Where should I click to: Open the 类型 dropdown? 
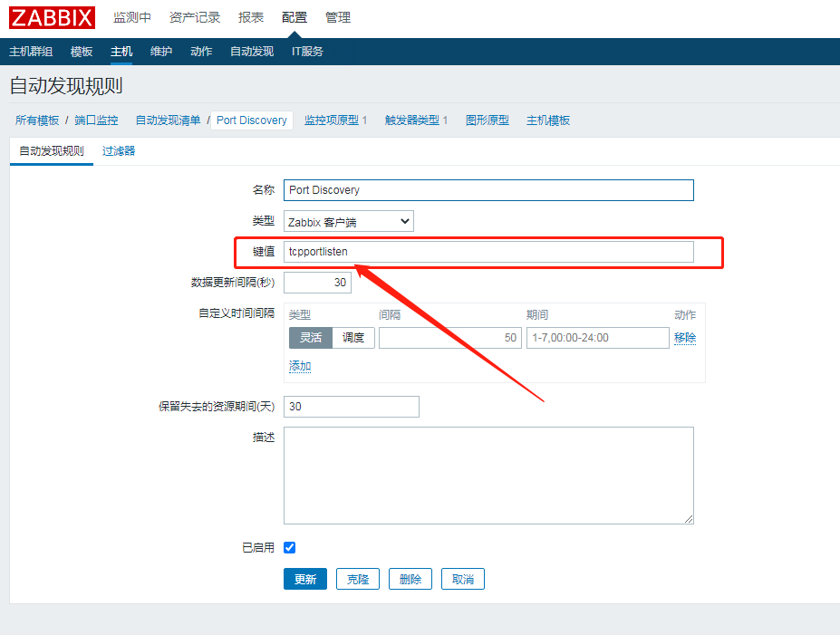point(348,221)
